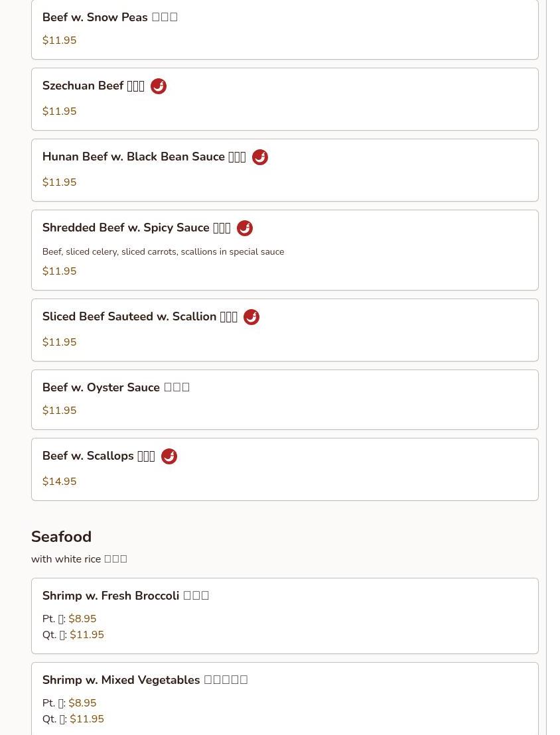The height and width of the screenshot is (735, 560).
Task: Click the Shredded Beef ingredients description text
Action: (x=163, y=251)
